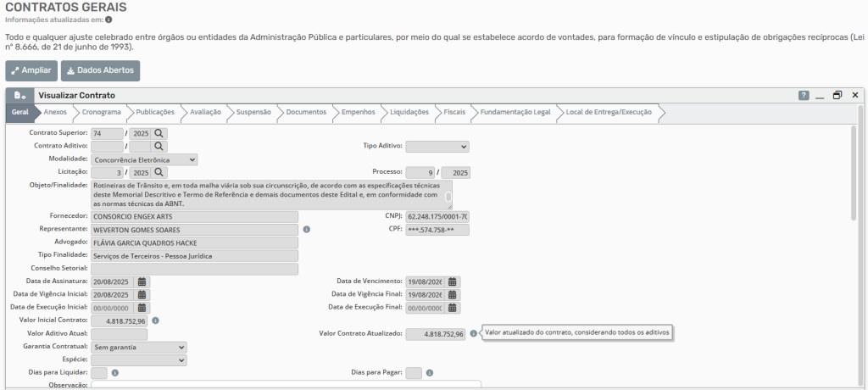868x390 pixels.
Task: Click the Tipo Finalidade field
Action: point(194,256)
